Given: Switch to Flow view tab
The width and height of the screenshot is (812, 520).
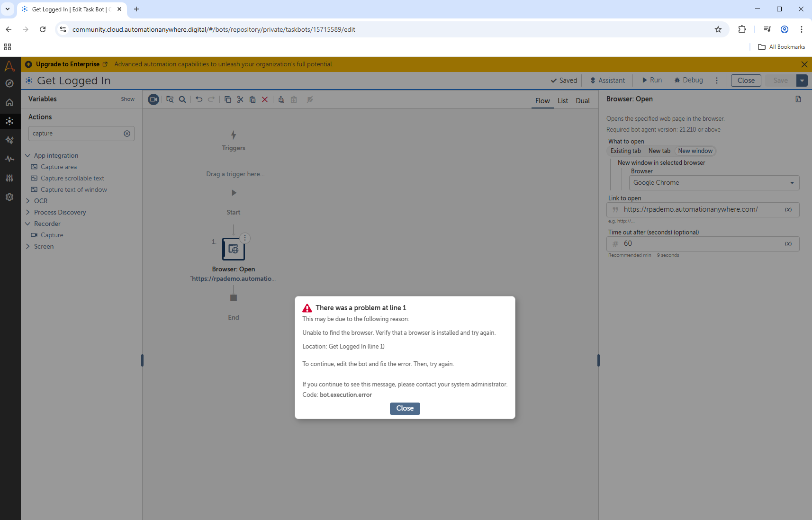Looking at the screenshot, I should 542,101.
